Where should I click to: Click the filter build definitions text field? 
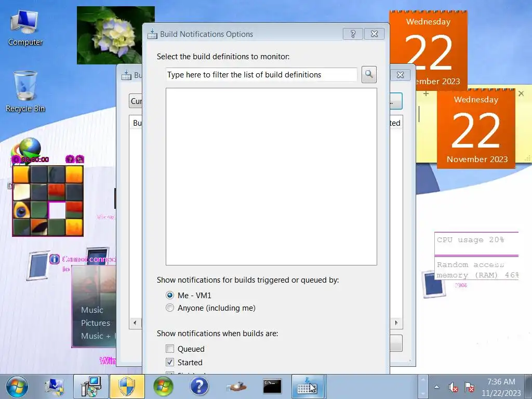pyautogui.click(x=261, y=75)
